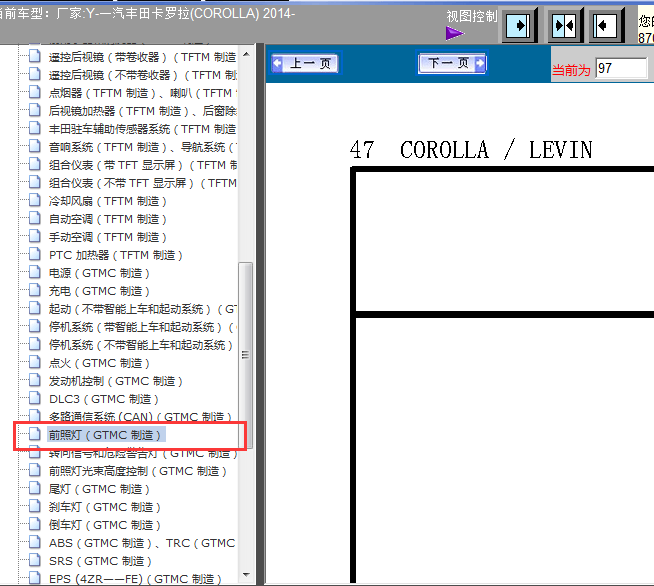Select 后视镜加热器（TFTM 制造）item
Screen dimensions: 654x586
click(x=143, y=111)
